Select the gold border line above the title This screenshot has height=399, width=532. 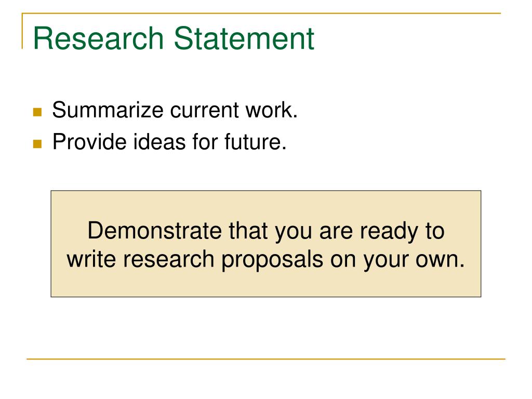[261, 14]
